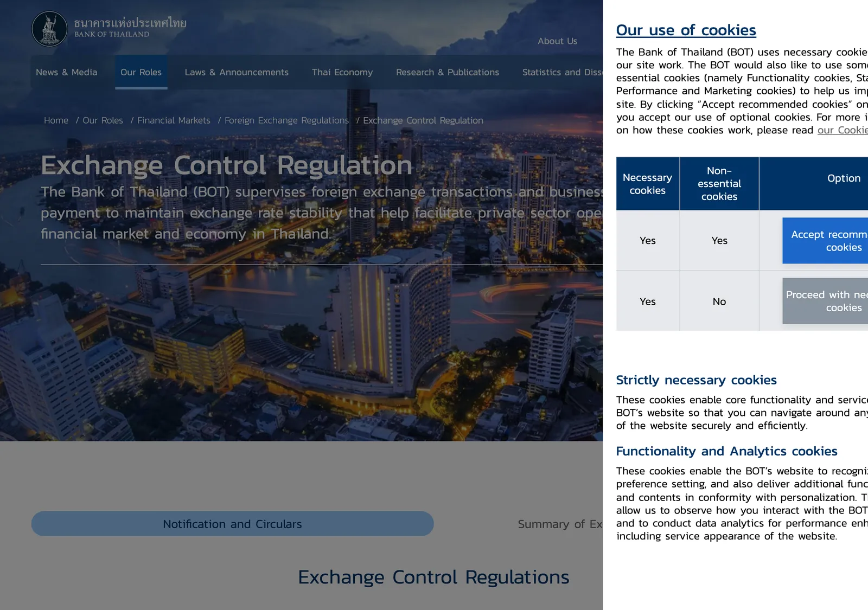This screenshot has height=610, width=868.
Task: Click the 'Non-essential cookies' column header
Action: (719, 184)
